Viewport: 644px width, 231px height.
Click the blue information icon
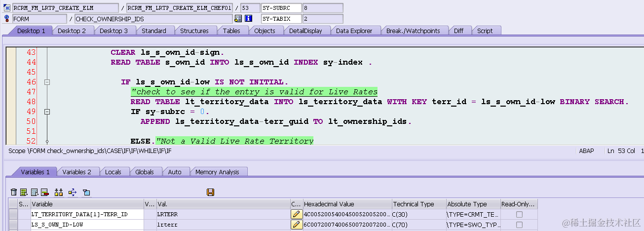(249, 19)
